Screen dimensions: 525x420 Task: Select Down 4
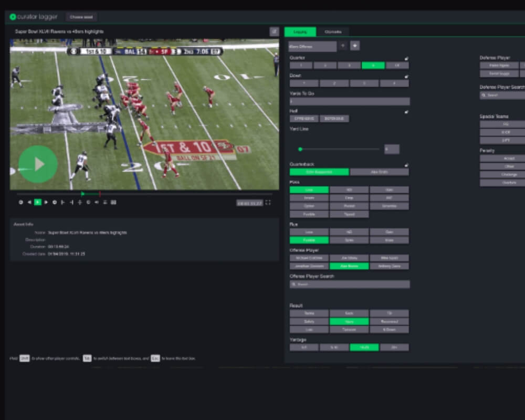click(394, 83)
